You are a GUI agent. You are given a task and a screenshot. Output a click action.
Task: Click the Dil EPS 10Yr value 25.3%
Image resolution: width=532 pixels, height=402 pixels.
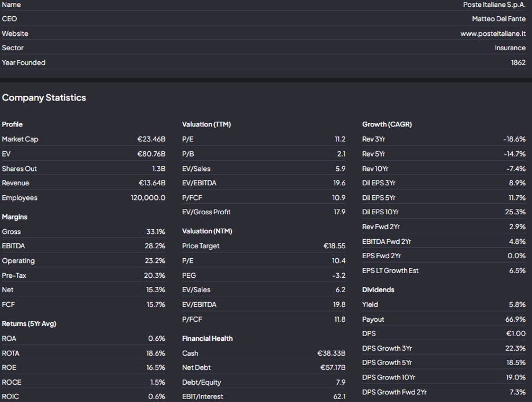tap(515, 212)
